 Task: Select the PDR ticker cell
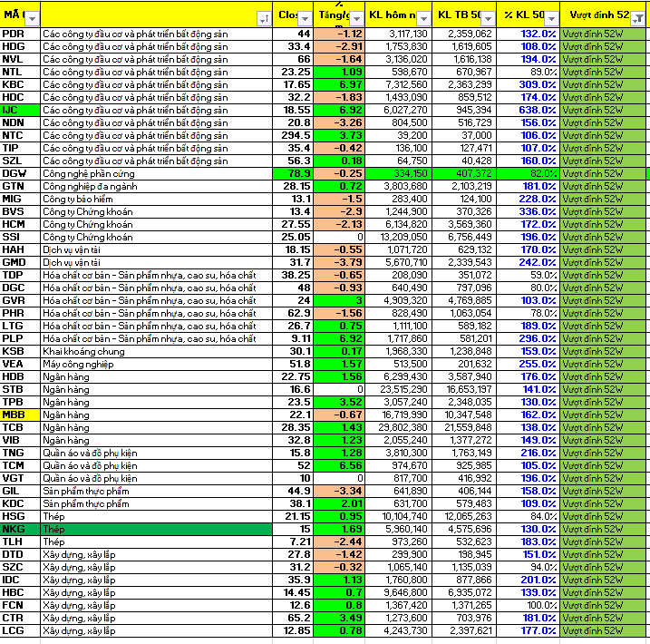click(x=20, y=34)
